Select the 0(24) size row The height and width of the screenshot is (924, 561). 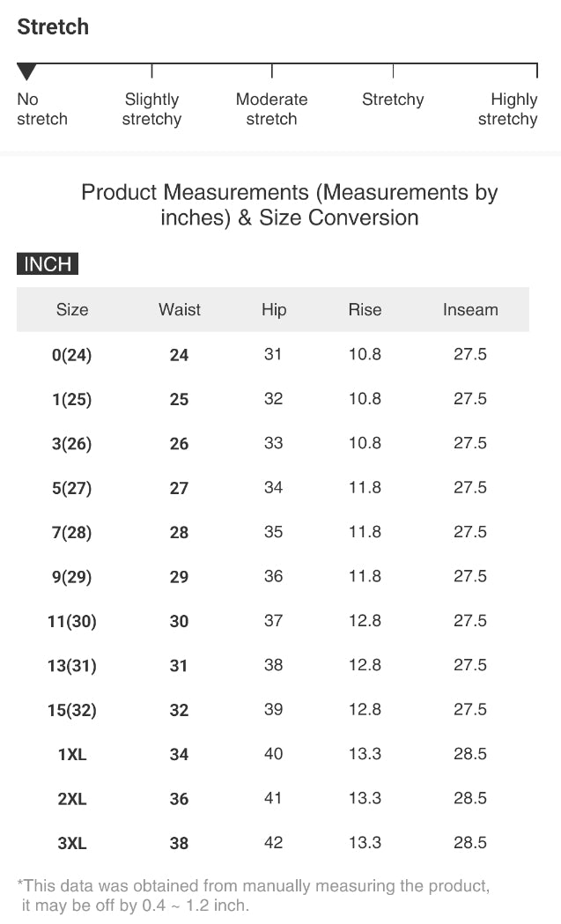(72, 355)
